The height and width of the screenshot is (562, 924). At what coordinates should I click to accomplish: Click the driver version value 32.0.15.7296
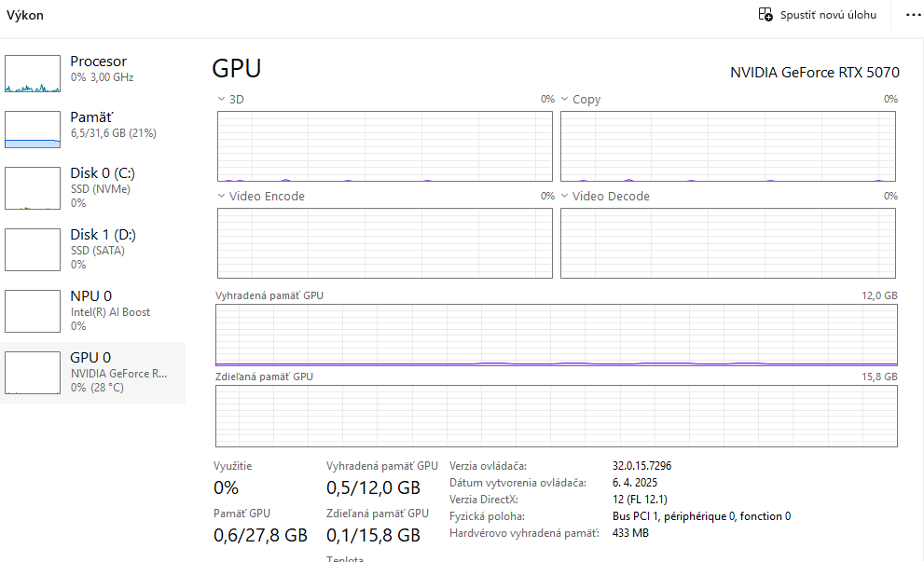click(641, 465)
